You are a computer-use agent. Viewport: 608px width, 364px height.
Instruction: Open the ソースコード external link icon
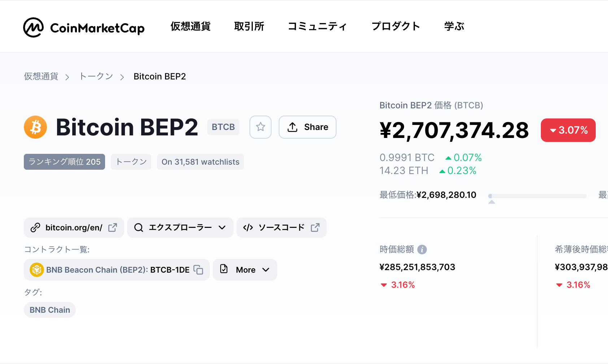click(x=315, y=227)
